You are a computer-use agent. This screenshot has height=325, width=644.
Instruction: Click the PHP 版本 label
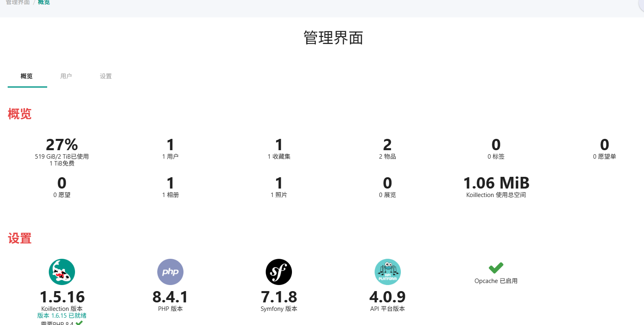[170, 309]
